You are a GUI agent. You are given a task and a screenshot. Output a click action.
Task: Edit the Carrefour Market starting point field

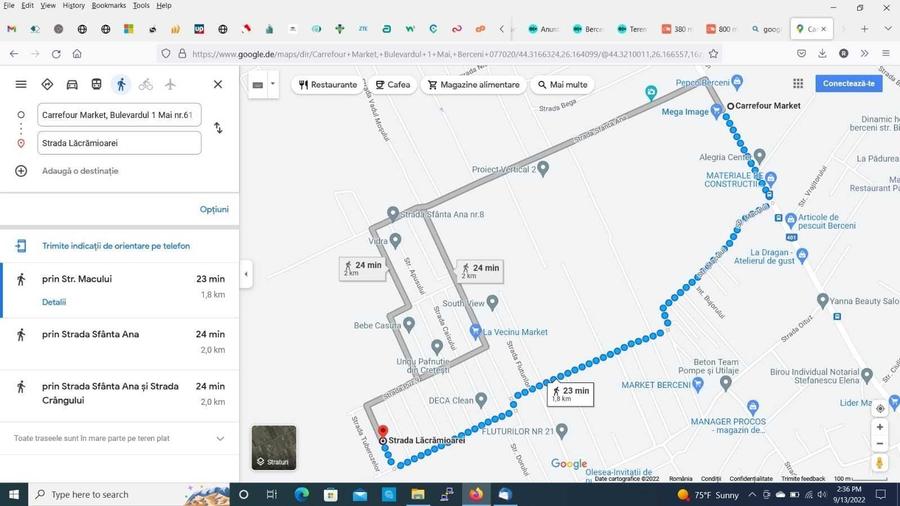119,115
